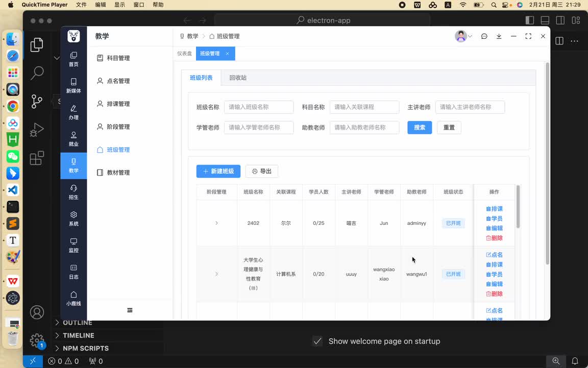Click the 助教老师 input field
Image resolution: width=588 pixels, height=368 pixels.
(x=364, y=128)
